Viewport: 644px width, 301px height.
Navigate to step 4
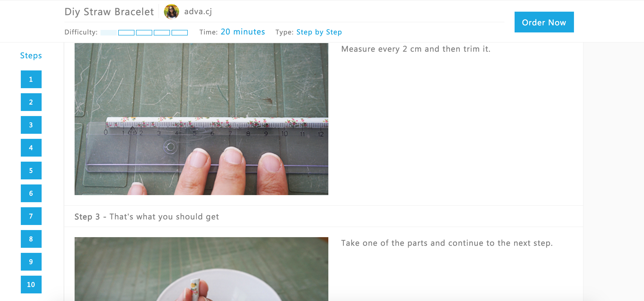[31, 148]
